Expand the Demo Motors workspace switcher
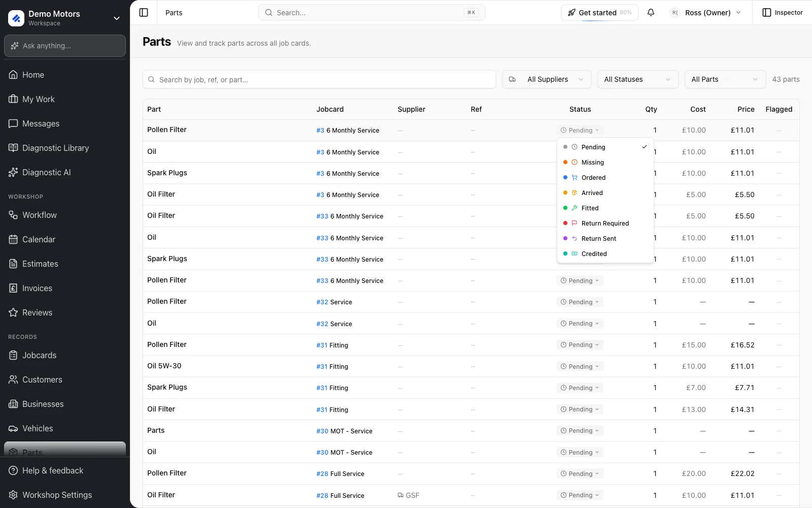812x508 pixels. tap(65, 18)
